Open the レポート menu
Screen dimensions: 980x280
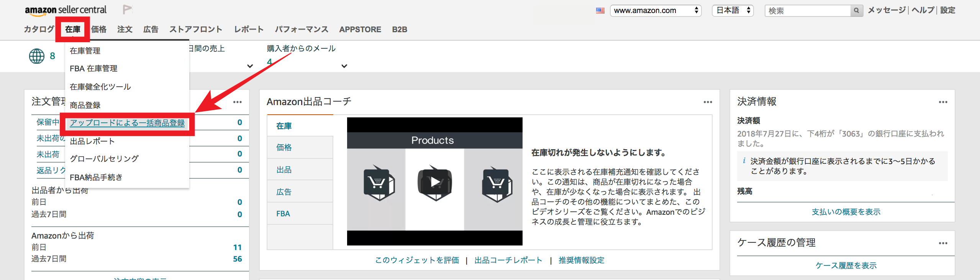coord(249,30)
